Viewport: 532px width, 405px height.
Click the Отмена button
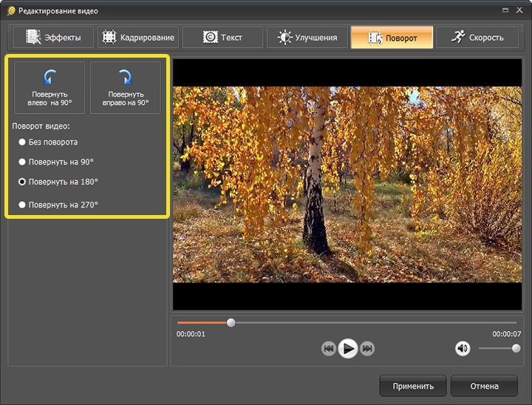click(484, 386)
